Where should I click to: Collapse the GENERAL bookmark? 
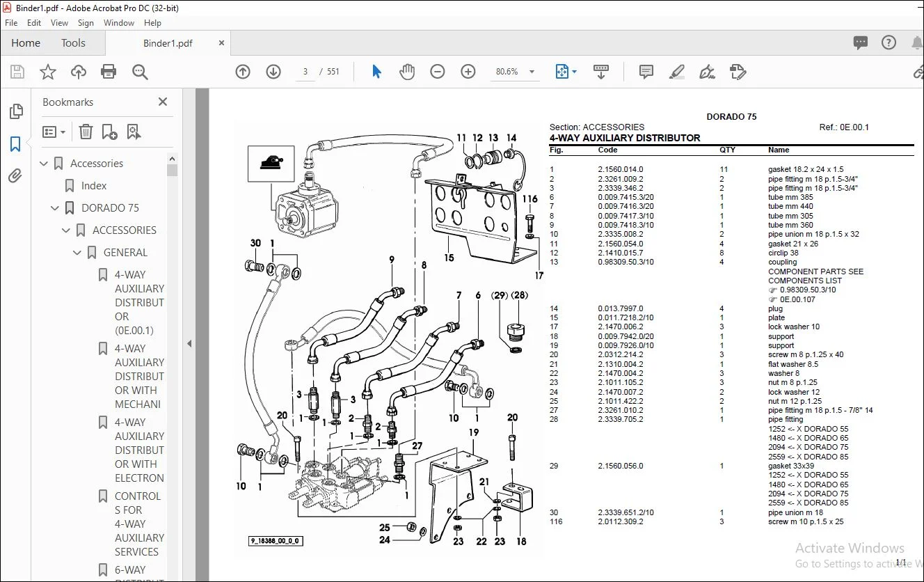coord(78,253)
